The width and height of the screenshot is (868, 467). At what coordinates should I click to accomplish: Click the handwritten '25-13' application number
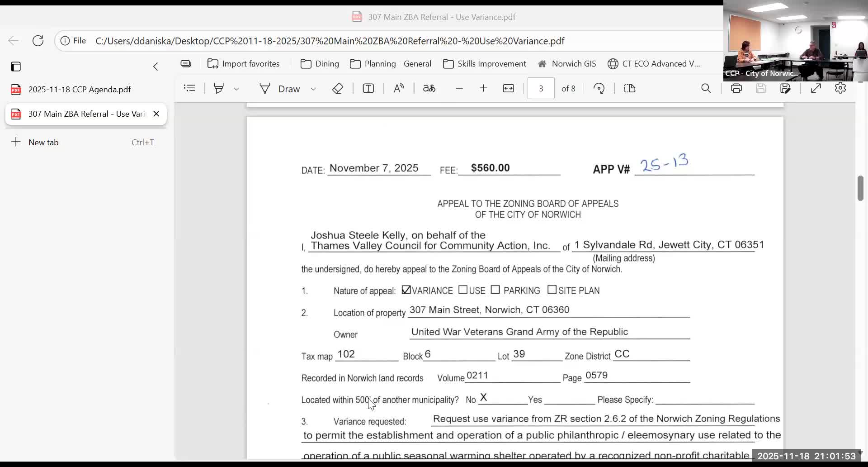pos(664,162)
